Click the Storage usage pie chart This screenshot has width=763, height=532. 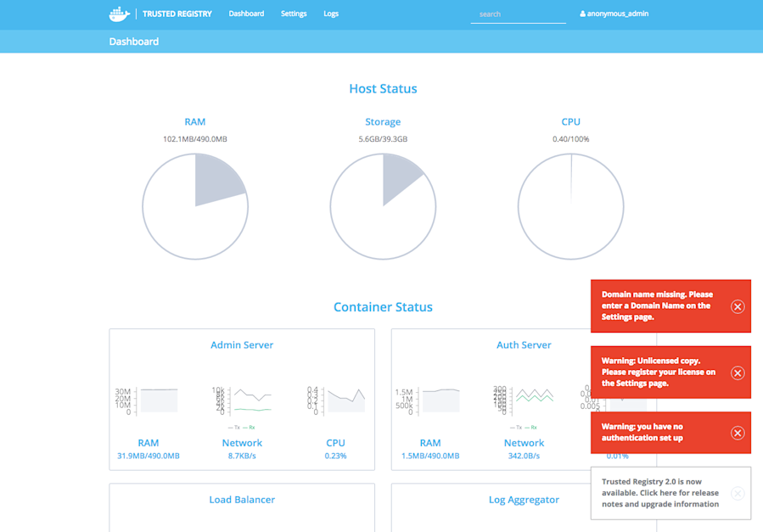coord(383,205)
